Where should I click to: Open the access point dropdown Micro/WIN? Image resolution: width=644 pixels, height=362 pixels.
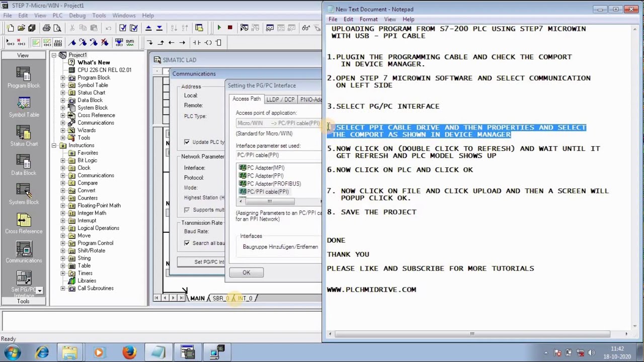click(x=278, y=123)
